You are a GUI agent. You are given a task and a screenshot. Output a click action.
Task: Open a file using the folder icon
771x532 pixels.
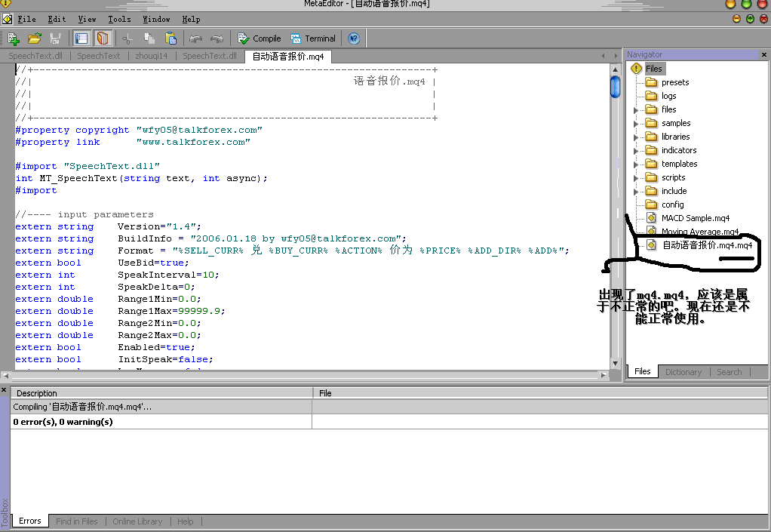35,38
